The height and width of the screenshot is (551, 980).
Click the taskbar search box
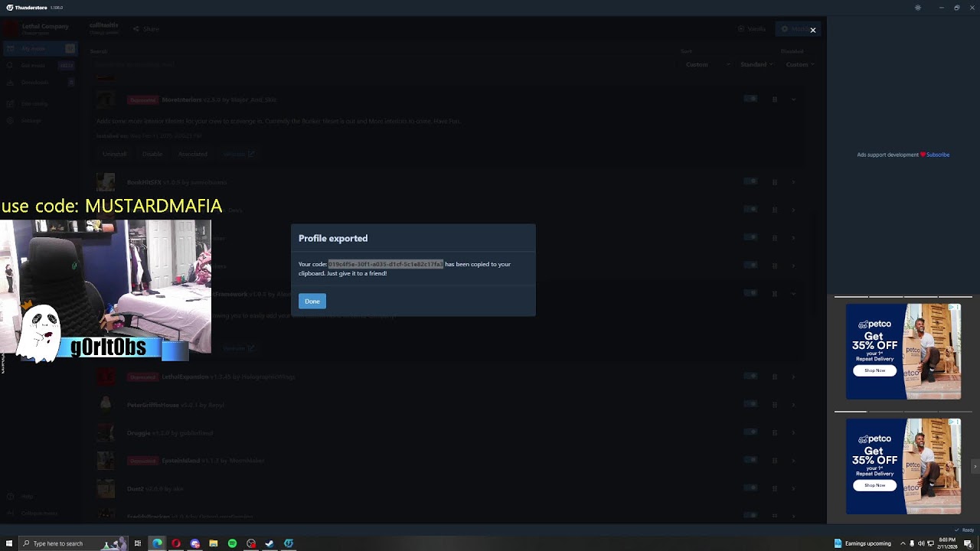(73, 543)
